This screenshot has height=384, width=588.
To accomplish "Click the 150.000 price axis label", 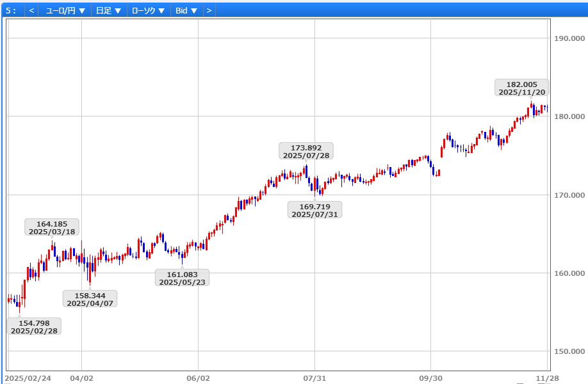I will [x=569, y=351].
